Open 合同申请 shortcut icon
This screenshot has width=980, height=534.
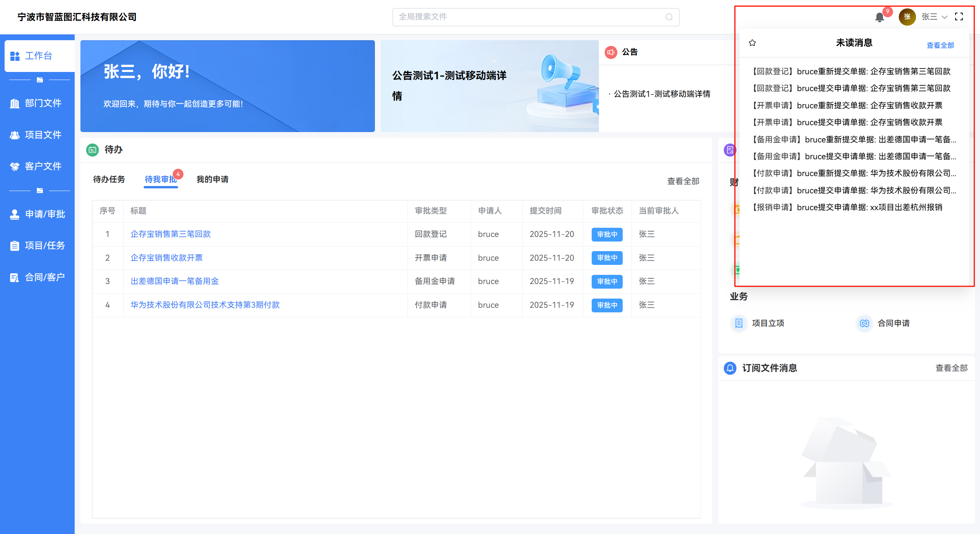point(864,323)
